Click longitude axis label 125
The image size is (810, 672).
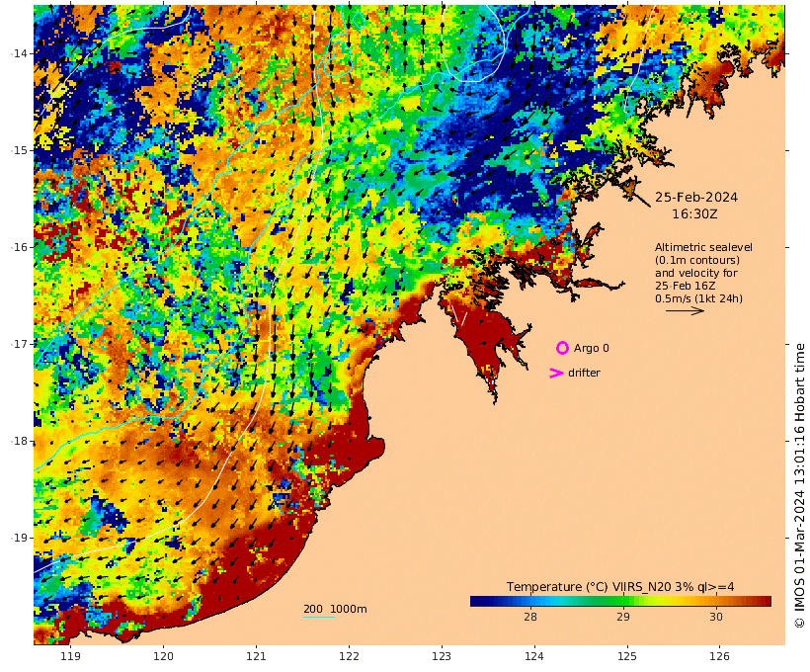coord(627,656)
